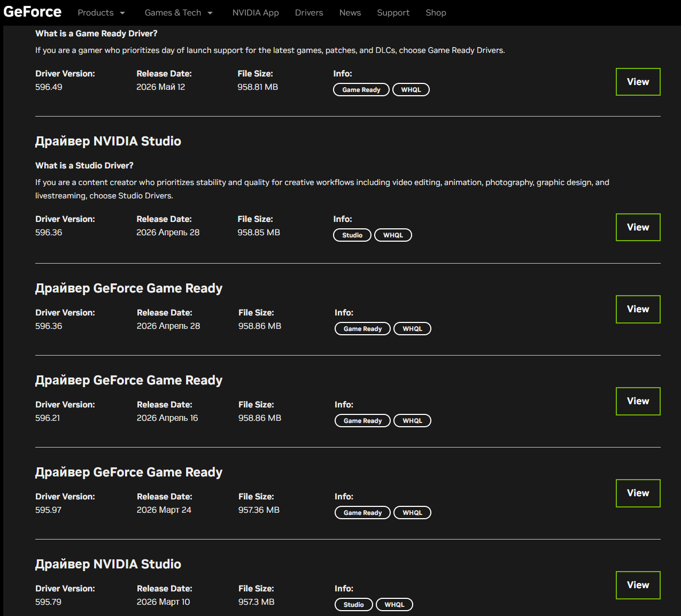This screenshot has width=681, height=616.
Task: Click Game Ready badge for driver 596.49
Action: tap(361, 90)
